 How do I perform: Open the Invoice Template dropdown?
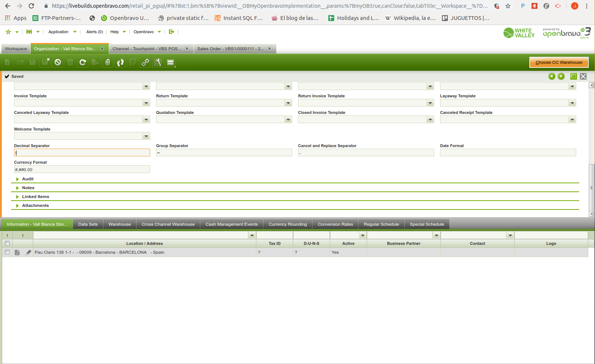tap(146, 103)
